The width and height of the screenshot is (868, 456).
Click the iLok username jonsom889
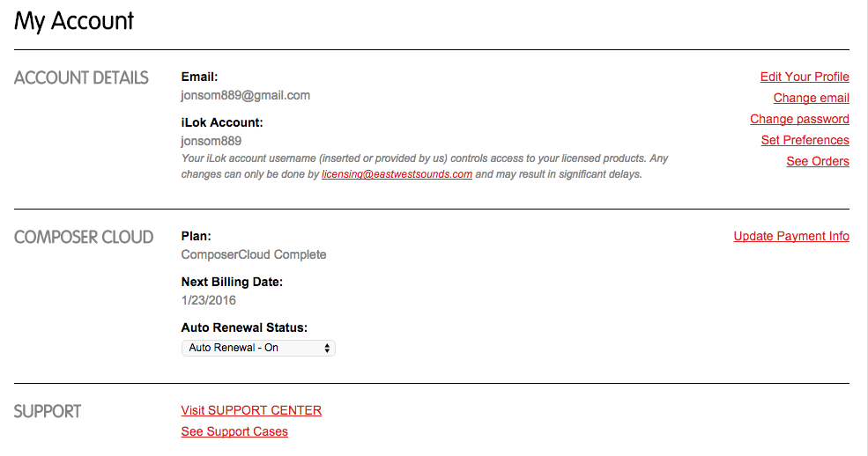(211, 141)
